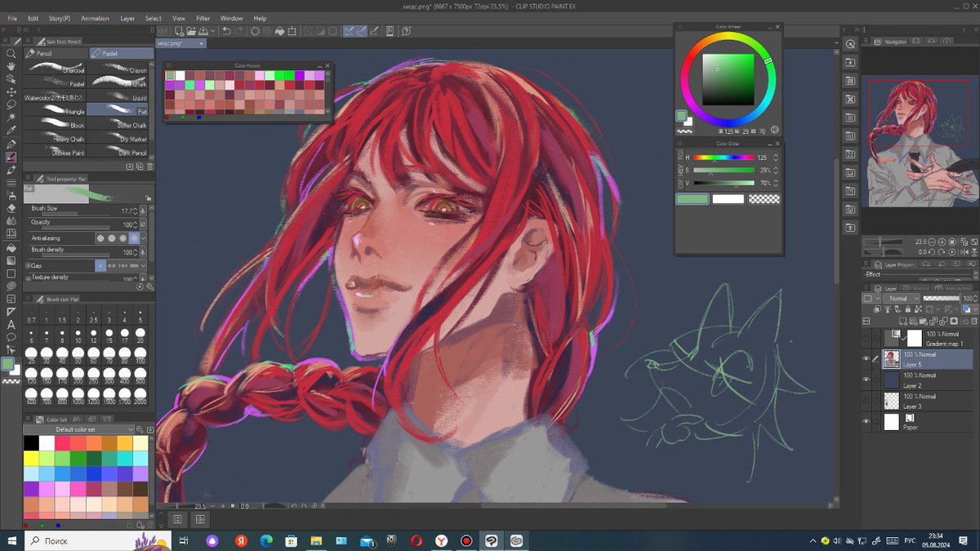This screenshot has height=551, width=980.
Task: Hide the Paper layer eye icon
Action: [x=866, y=421]
